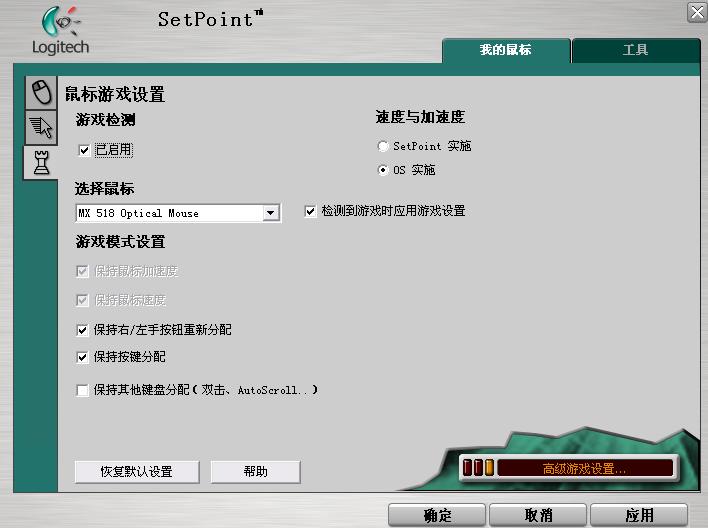Click the battery indicator icon beside 高级游戏设置
This screenshot has height=528, width=708.
[478, 468]
